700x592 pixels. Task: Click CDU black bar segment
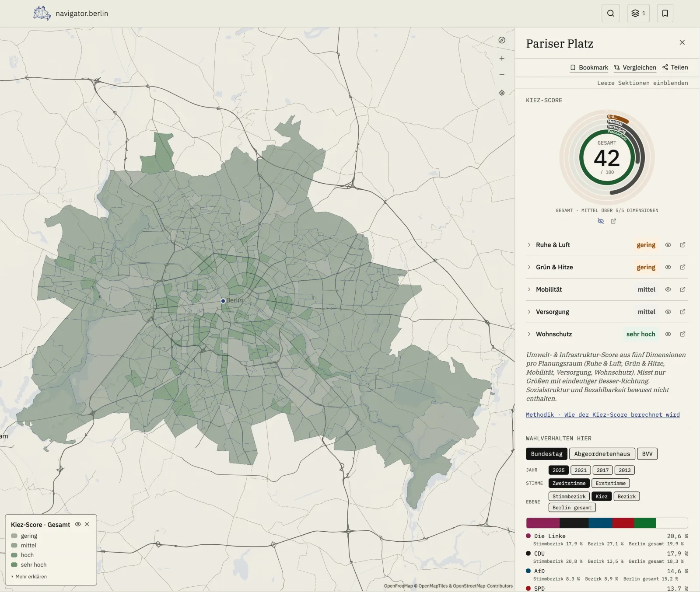pos(574,523)
